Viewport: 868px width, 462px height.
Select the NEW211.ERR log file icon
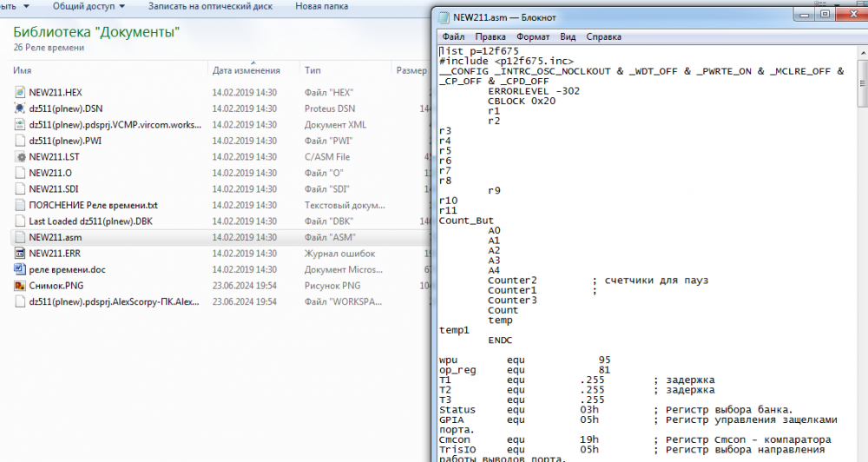click(x=21, y=254)
